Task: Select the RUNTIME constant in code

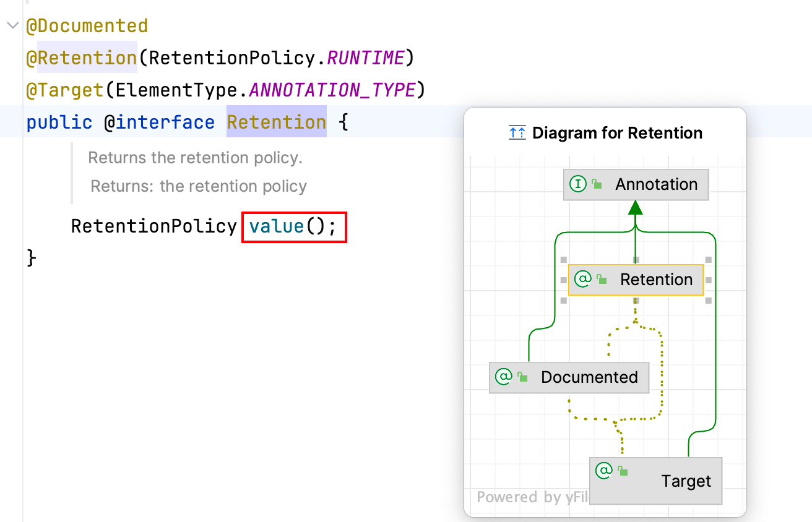Action: [x=365, y=58]
